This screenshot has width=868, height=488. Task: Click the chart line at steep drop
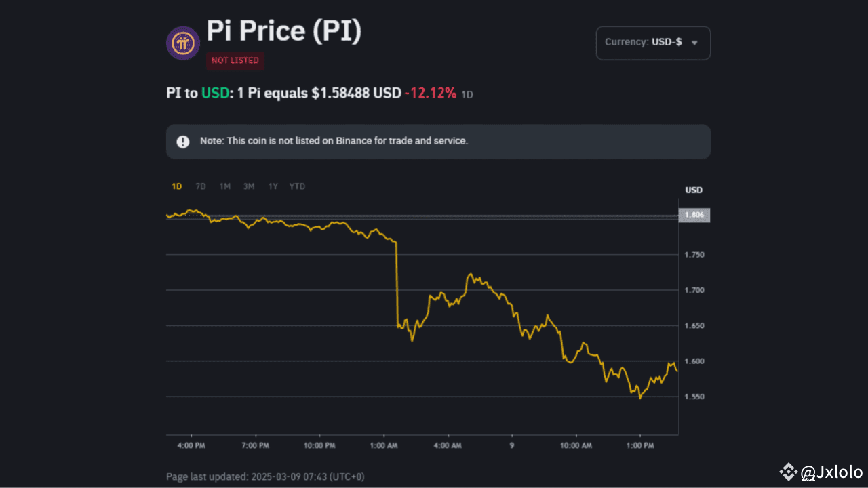pyautogui.click(x=397, y=285)
